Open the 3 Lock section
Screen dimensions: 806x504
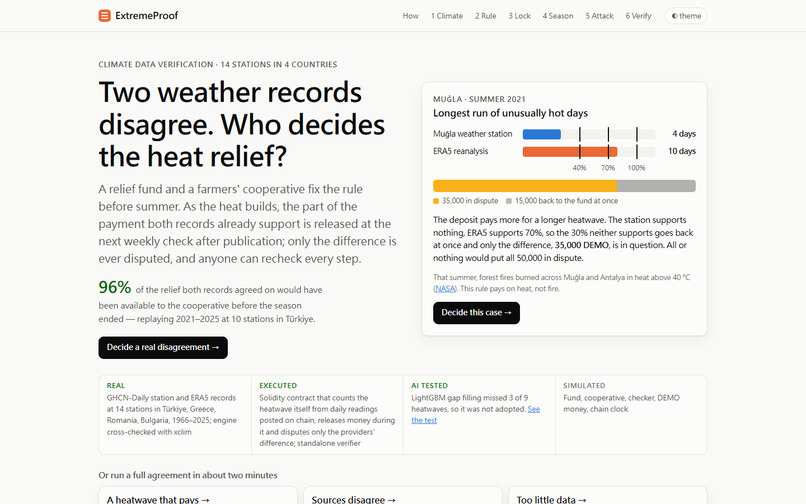pyautogui.click(x=520, y=16)
